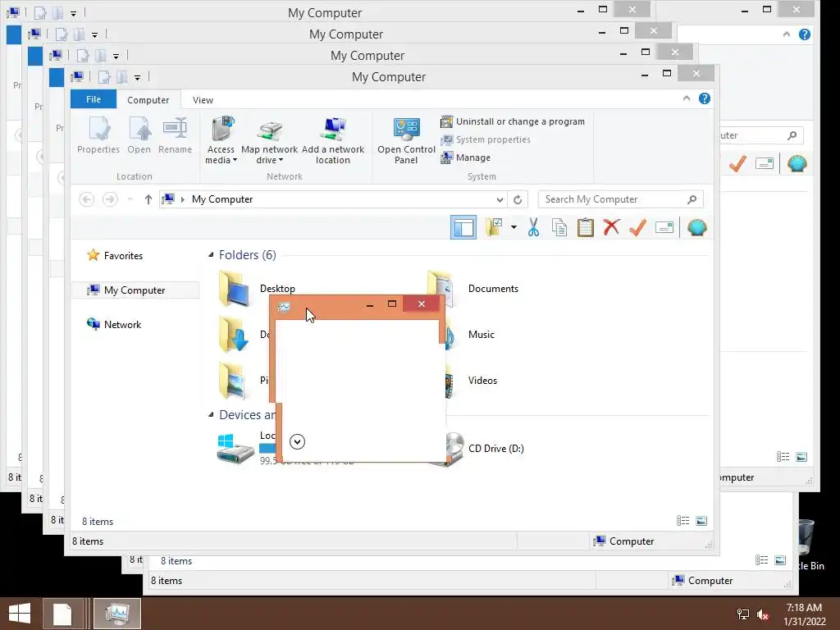The width and height of the screenshot is (840, 630).
Task: Click the Help question mark in the back-right window
Action: (x=804, y=34)
